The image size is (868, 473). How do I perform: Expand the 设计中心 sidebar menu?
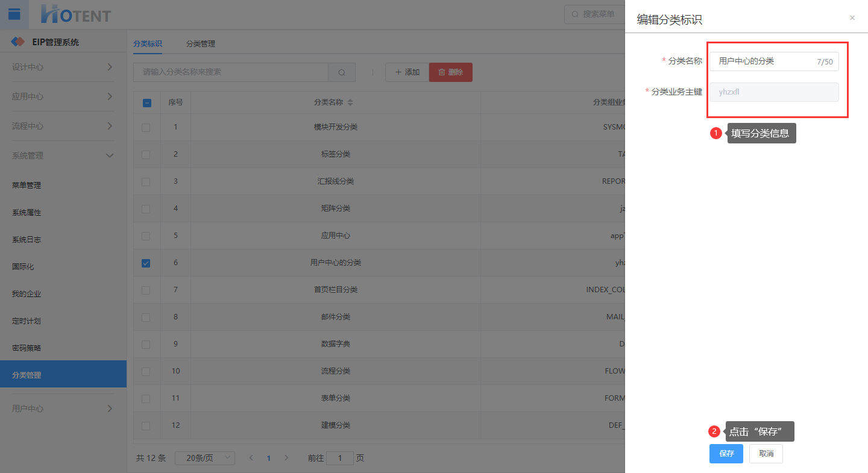pos(63,67)
